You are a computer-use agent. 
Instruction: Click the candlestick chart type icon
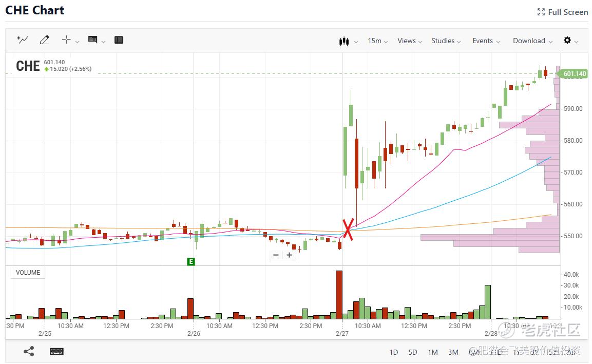pos(344,41)
